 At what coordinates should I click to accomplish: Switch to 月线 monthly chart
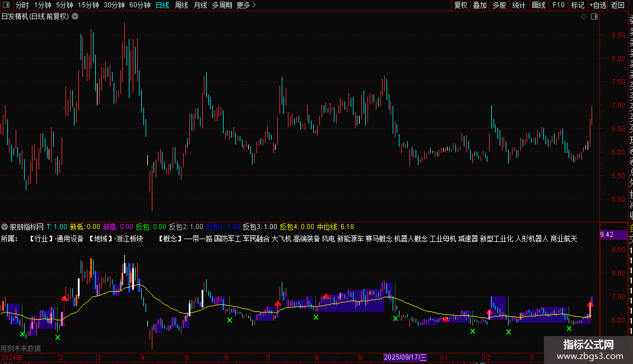tap(200, 5)
